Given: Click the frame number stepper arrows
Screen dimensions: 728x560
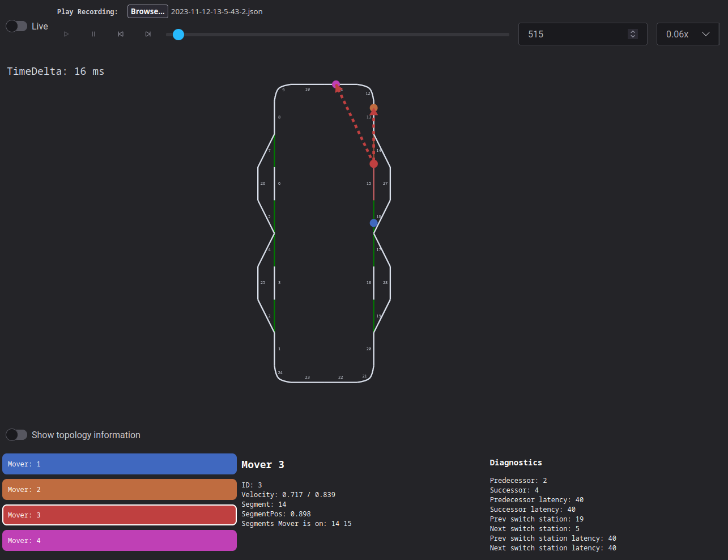Looking at the screenshot, I should click(x=633, y=34).
